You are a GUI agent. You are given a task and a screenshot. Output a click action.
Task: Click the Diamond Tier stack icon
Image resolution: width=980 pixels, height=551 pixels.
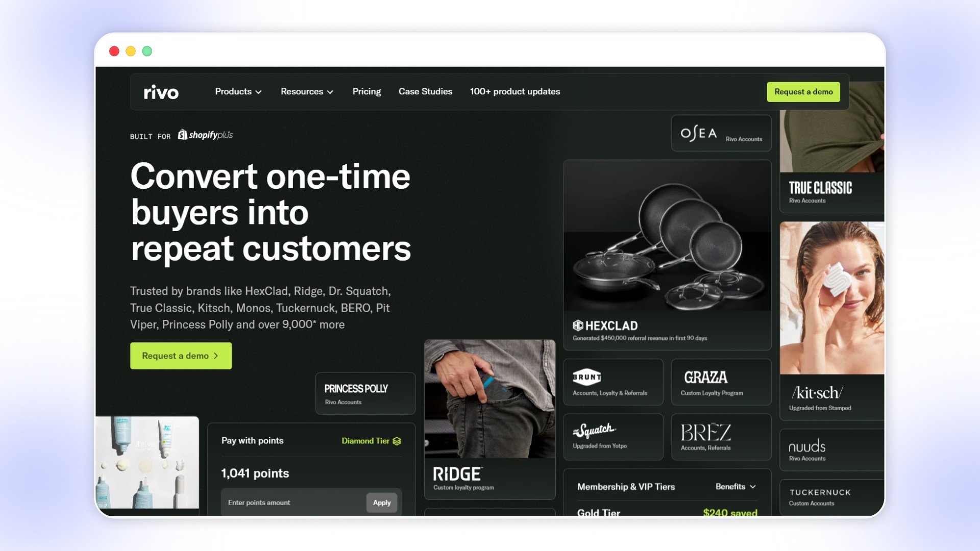tap(397, 441)
